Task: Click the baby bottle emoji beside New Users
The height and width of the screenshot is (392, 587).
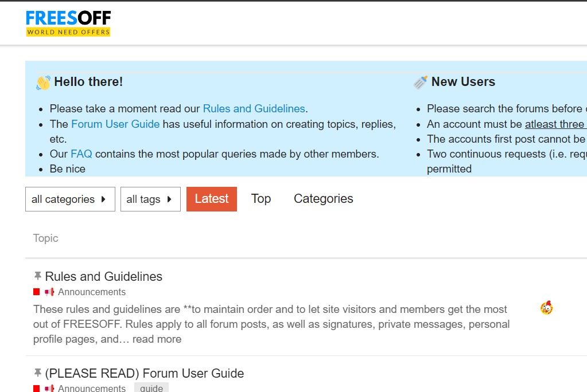Action: pos(421,83)
